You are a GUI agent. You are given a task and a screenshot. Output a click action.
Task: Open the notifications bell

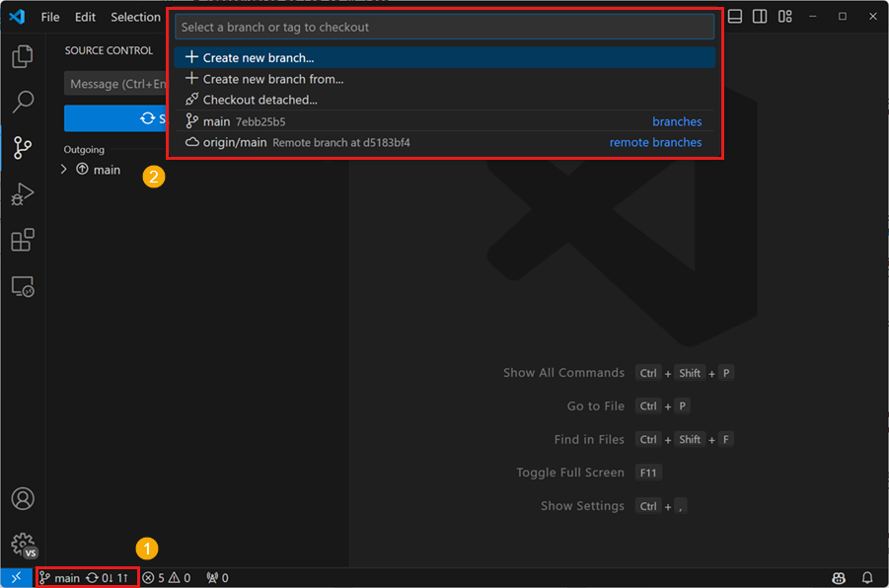867,578
